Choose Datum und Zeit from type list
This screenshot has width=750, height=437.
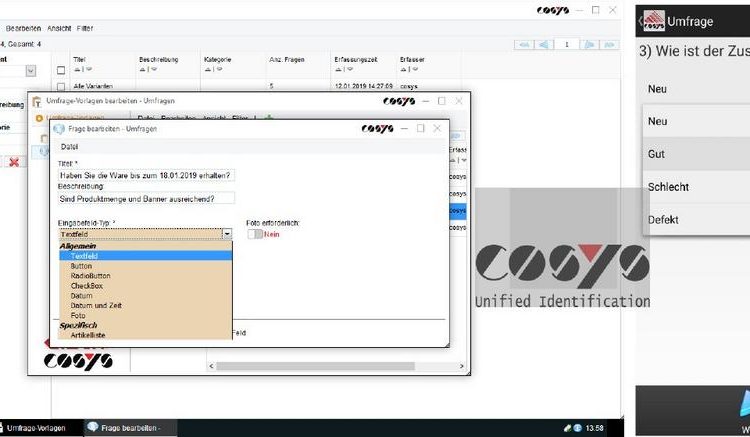(x=145, y=306)
